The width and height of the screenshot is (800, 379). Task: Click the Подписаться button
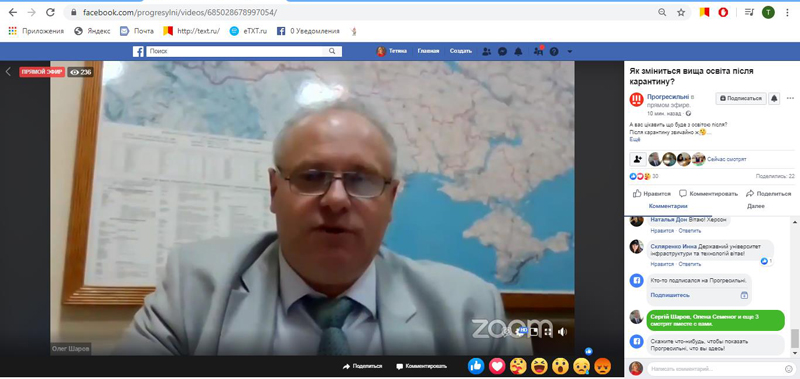pyautogui.click(x=741, y=98)
